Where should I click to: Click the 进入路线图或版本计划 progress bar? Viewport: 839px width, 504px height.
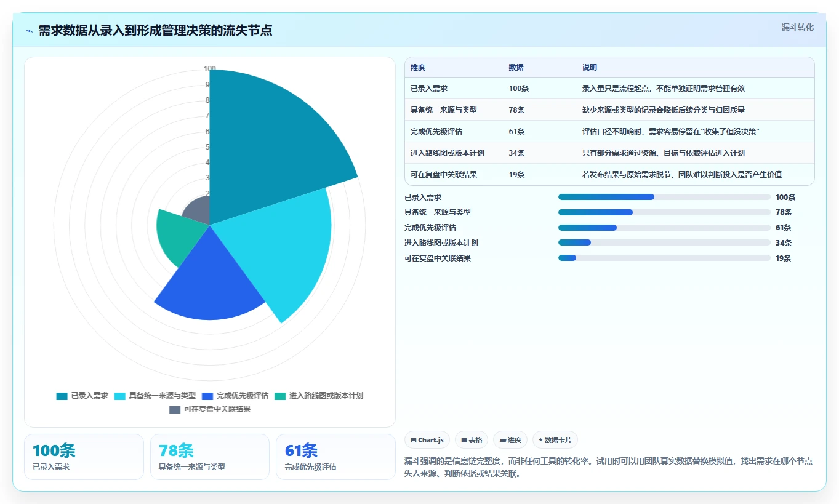664,243
